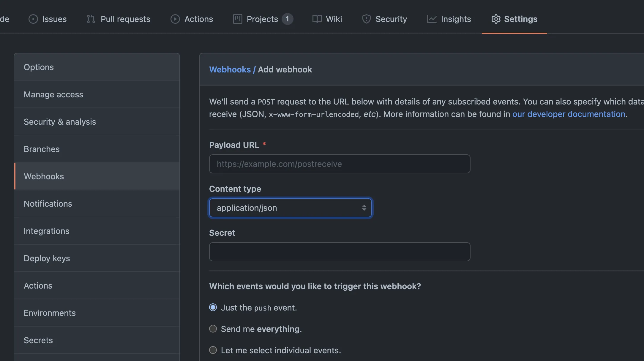Click the Pull requests branch icon
Screen dimensions: 644x361
pos(91,19)
